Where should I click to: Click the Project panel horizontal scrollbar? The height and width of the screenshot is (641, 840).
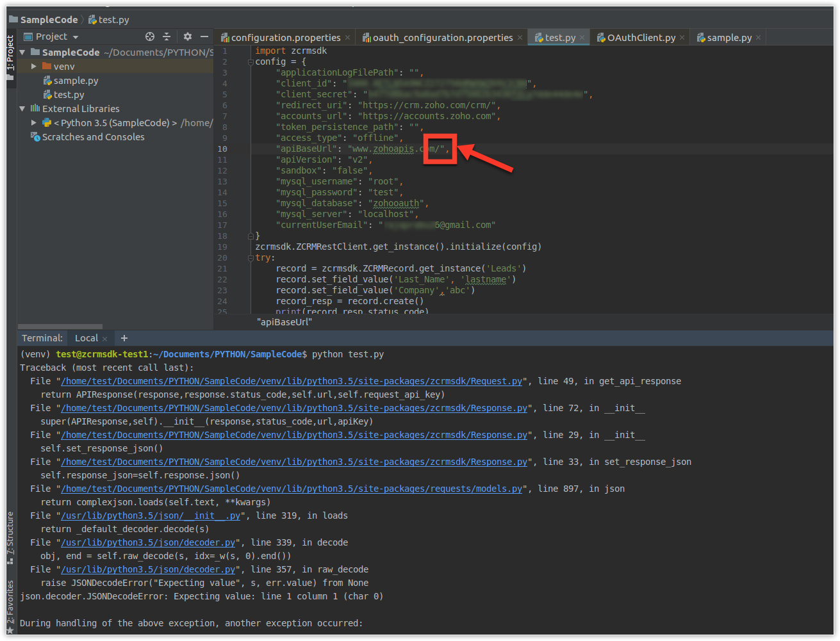point(60,327)
